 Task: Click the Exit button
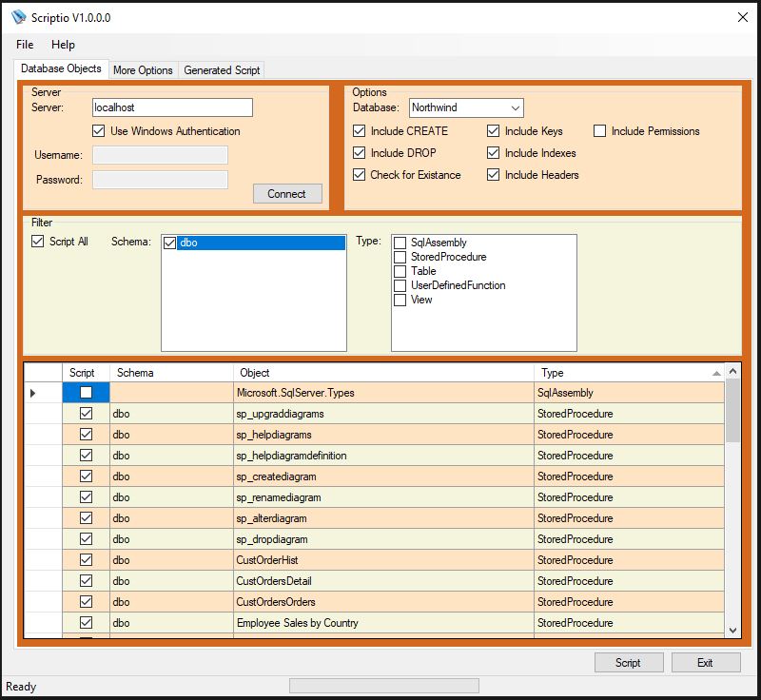[x=706, y=662]
